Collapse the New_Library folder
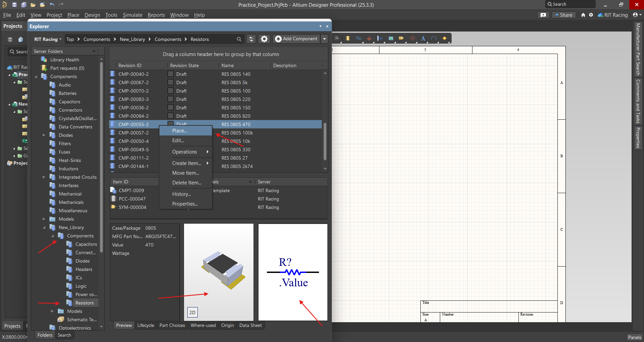Viewport: 644px width, 342px height. click(x=44, y=227)
